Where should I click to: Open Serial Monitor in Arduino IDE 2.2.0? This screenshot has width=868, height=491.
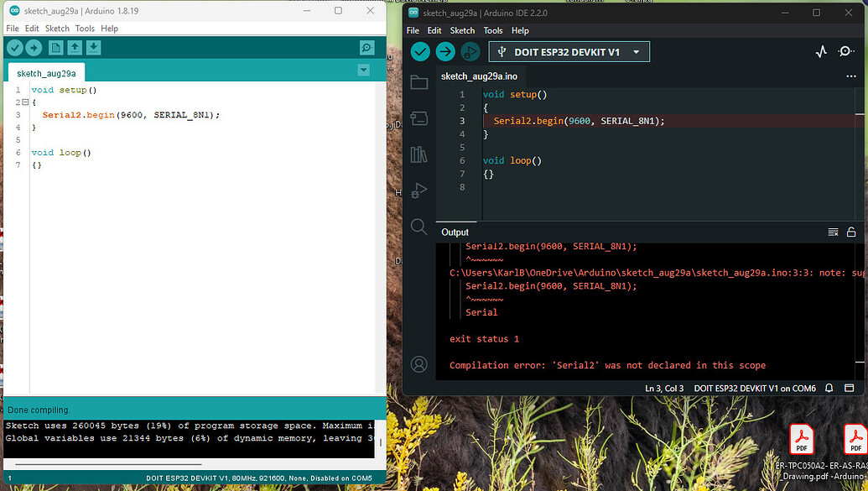[846, 51]
